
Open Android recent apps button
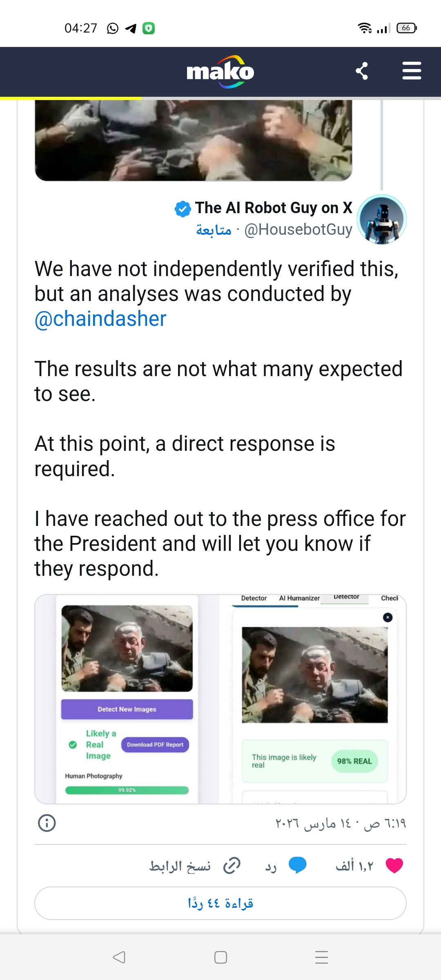322,957
